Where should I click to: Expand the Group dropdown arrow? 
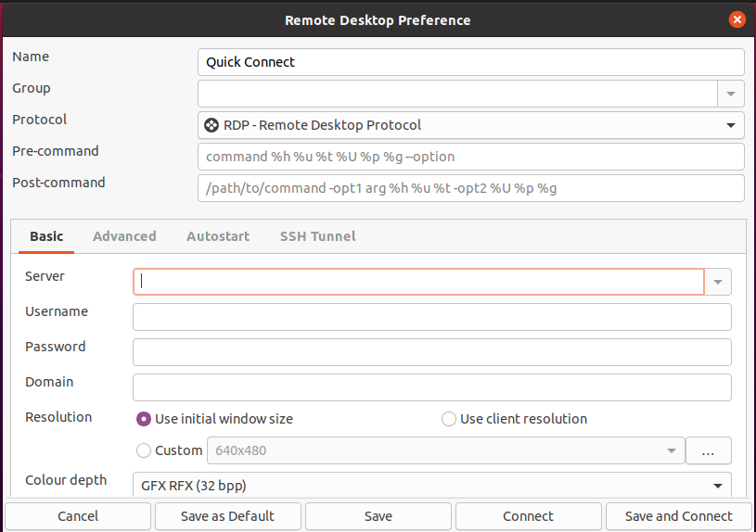pos(731,94)
